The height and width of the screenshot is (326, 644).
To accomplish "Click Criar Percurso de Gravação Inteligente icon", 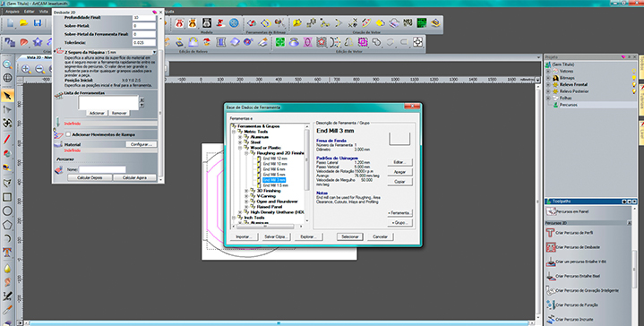I will 550,290.
